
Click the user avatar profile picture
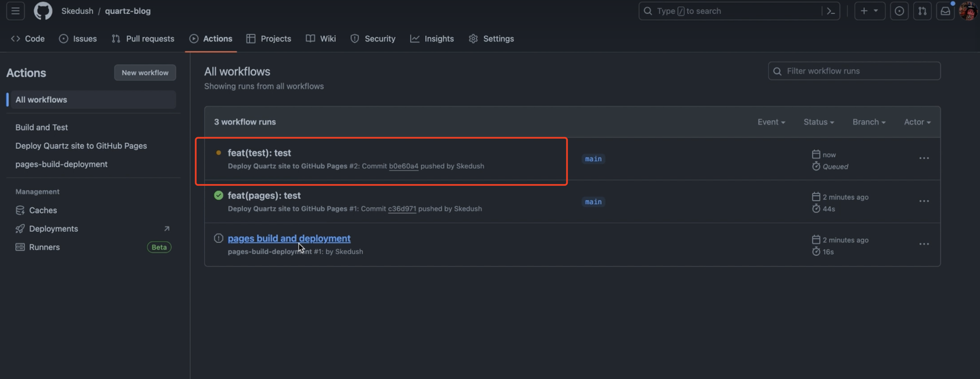[x=968, y=11]
